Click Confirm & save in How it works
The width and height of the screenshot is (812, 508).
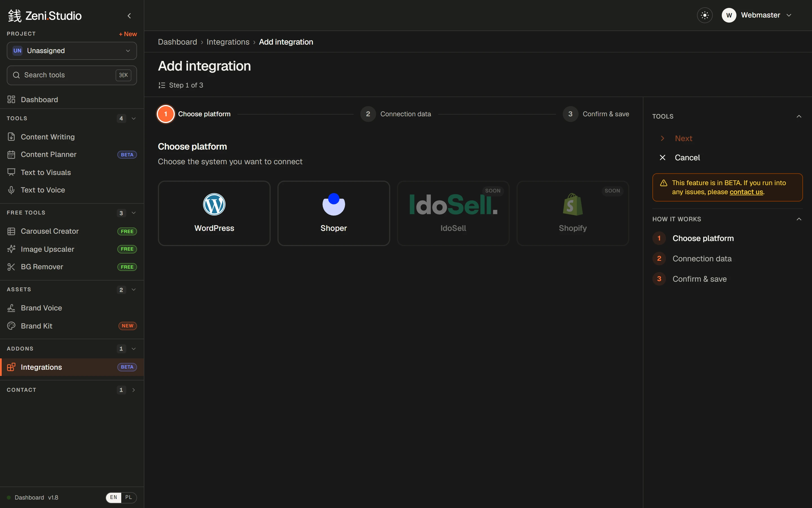coord(700,279)
